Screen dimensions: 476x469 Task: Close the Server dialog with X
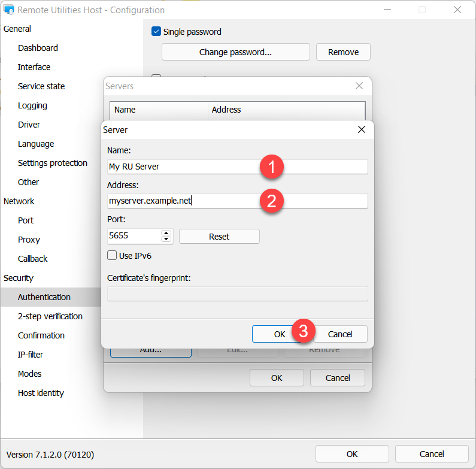(361, 129)
